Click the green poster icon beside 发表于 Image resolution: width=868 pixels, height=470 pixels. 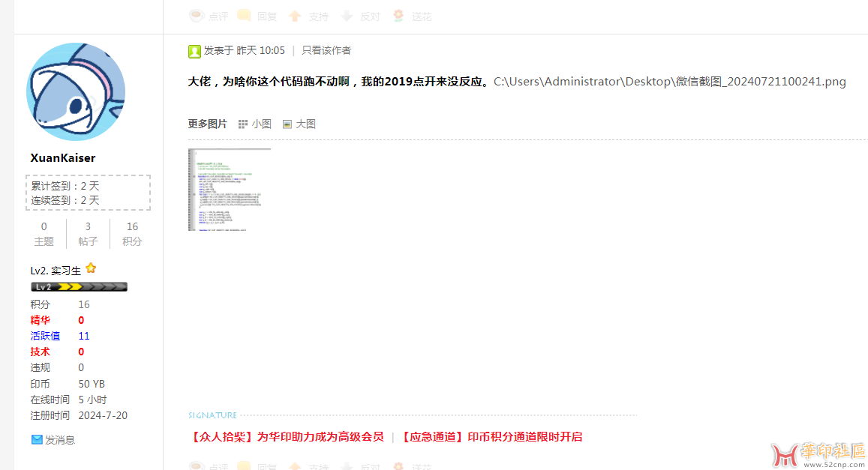194,51
